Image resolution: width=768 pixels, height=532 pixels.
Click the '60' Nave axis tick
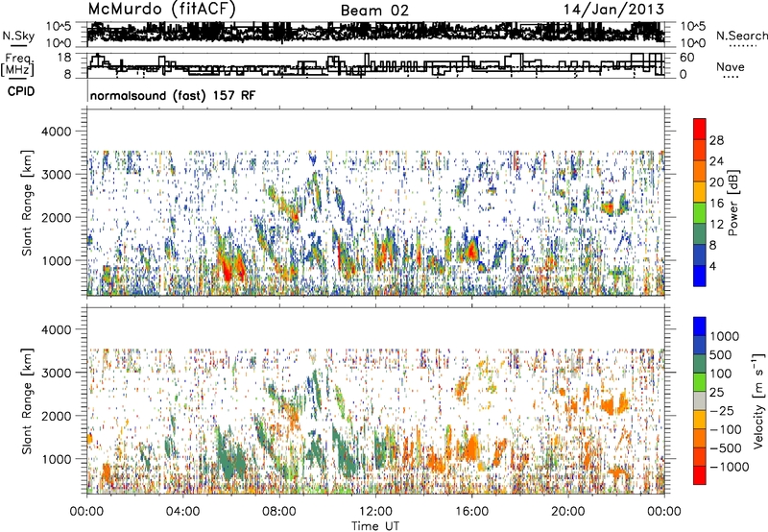pyautogui.click(x=686, y=58)
